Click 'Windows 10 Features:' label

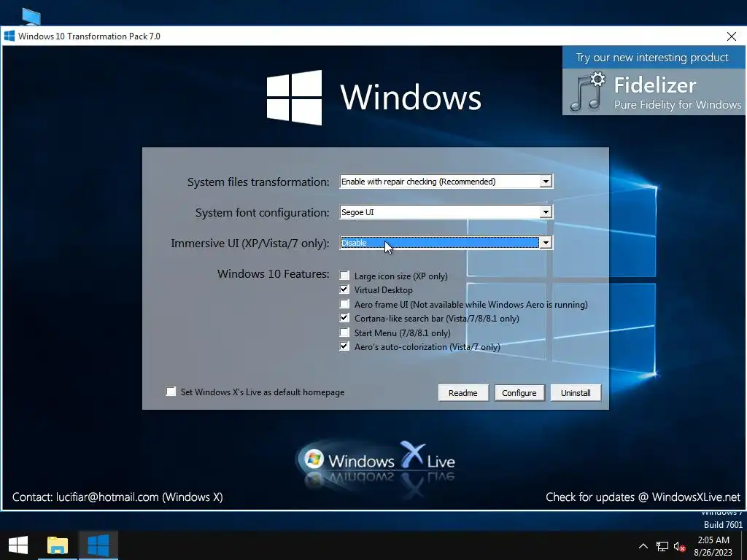click(274, 274)
